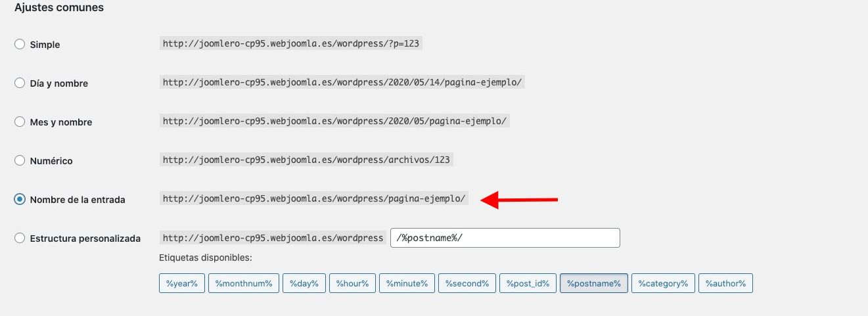Viewport: 868px width, 316px height.
Task: Click the Etiquetas disponibles label
Action: [x=206, y=258]
